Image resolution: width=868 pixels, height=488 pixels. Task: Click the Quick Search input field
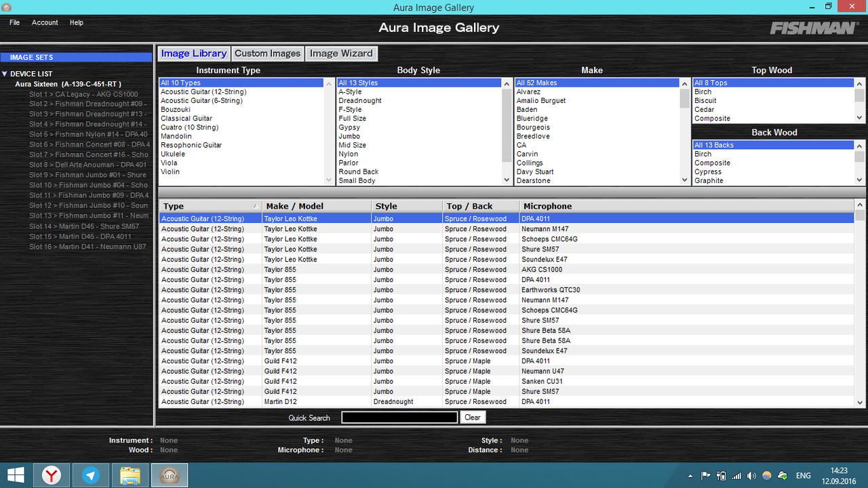pos(399,418)
